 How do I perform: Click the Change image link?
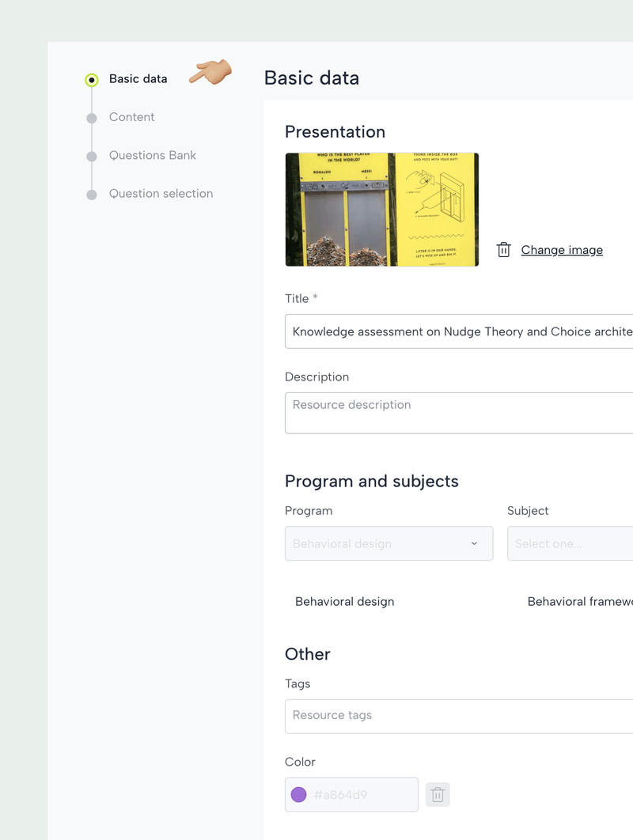point(562,250)
